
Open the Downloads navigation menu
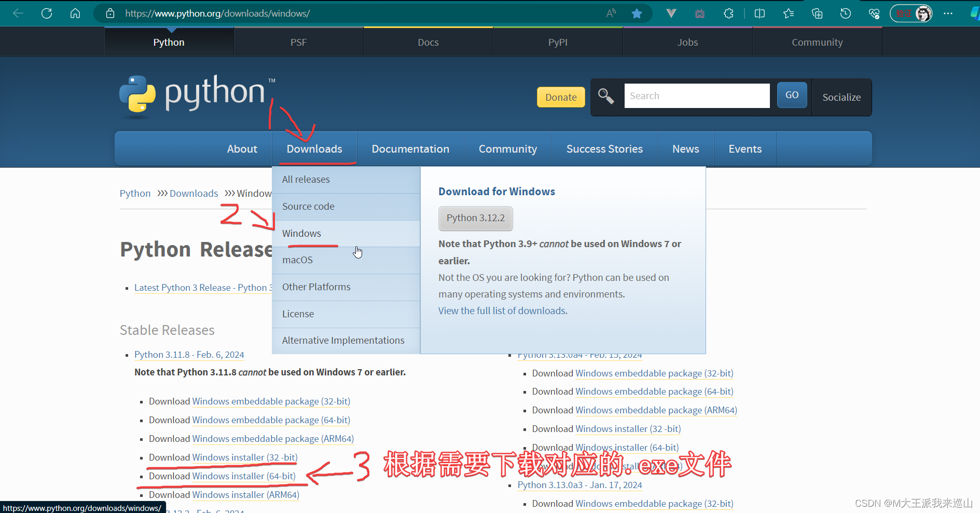pyautogui.click(x=314, y=149)
